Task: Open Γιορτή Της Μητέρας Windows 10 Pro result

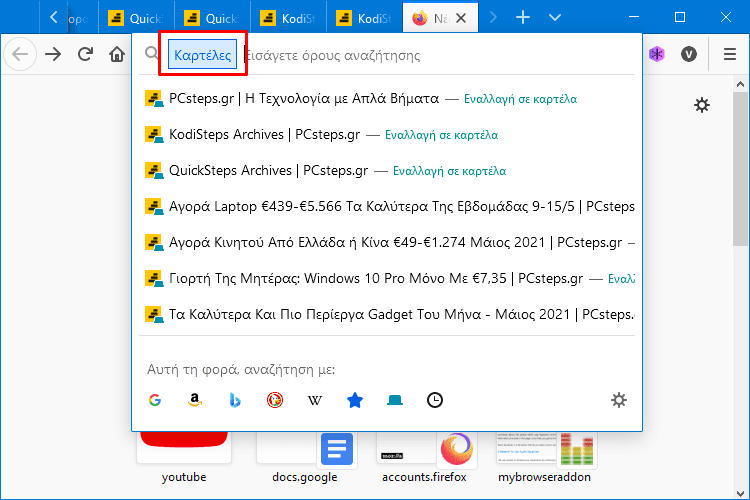Action: [389, 278]
